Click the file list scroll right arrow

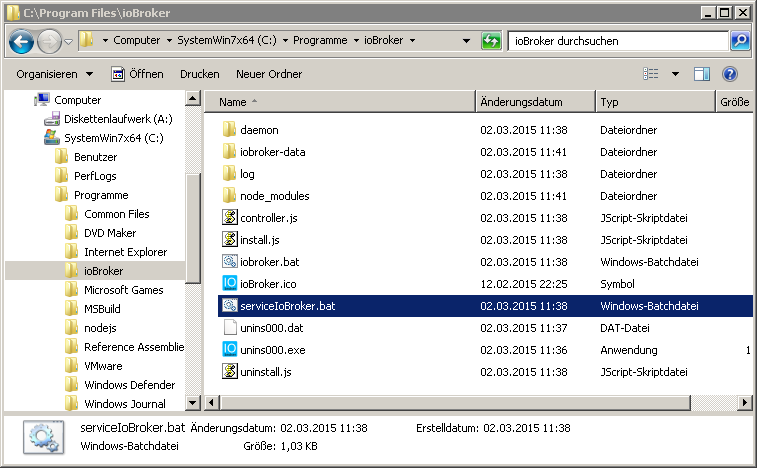(745, 402)
